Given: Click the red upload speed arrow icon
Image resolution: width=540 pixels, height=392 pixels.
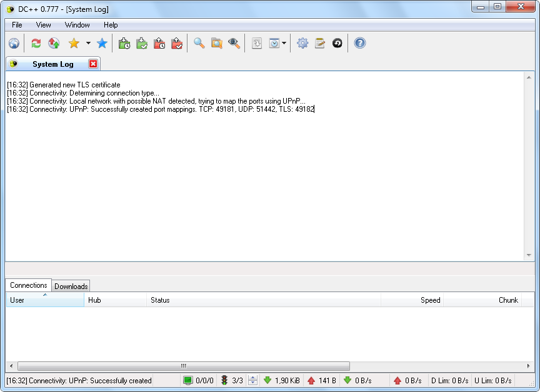Looking at the screenshot, I should point(397,380).
